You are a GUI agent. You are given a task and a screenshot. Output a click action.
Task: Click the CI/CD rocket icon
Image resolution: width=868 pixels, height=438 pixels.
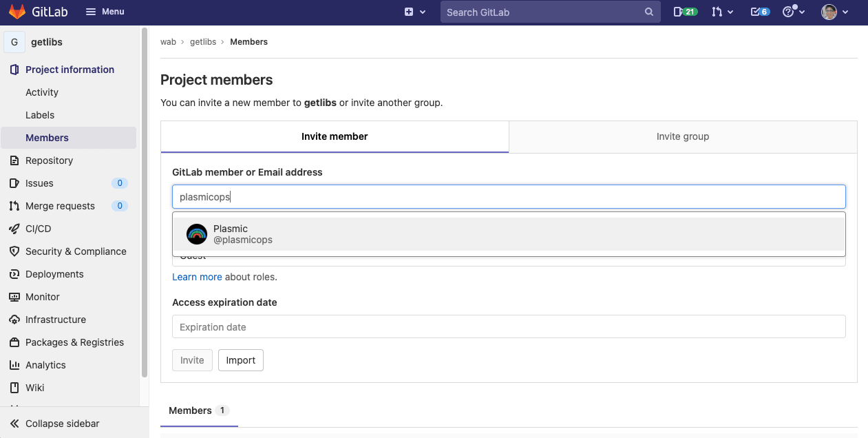click(x=14, y=229)
